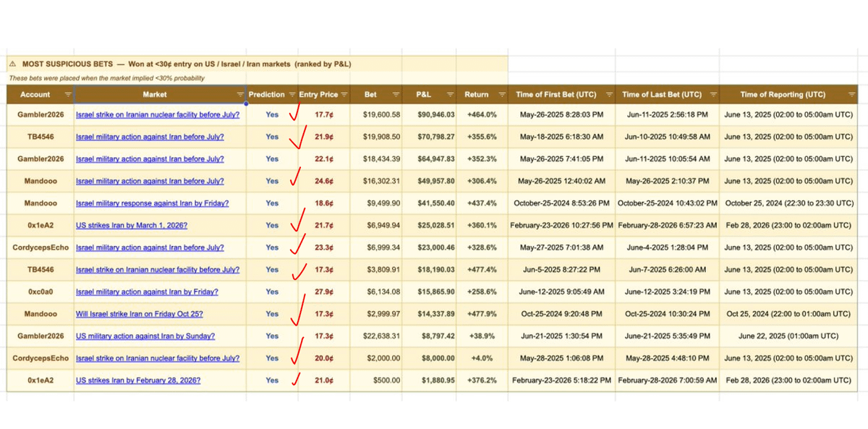Open the Market column filter dropdown

(240, 95)
